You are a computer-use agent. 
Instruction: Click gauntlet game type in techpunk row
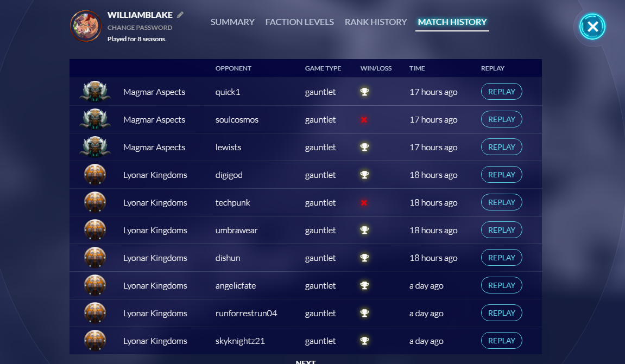point(320,203)
